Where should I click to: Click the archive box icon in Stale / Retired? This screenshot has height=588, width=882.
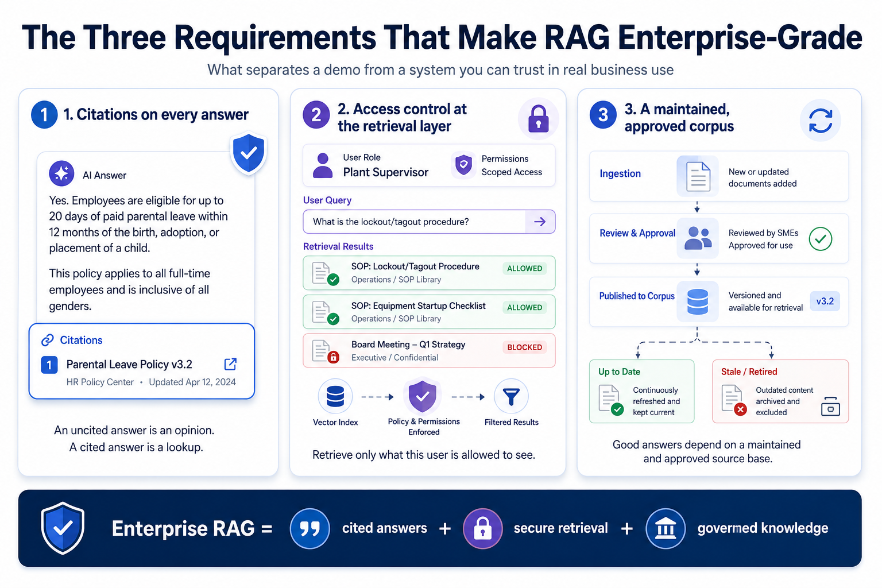830,406
